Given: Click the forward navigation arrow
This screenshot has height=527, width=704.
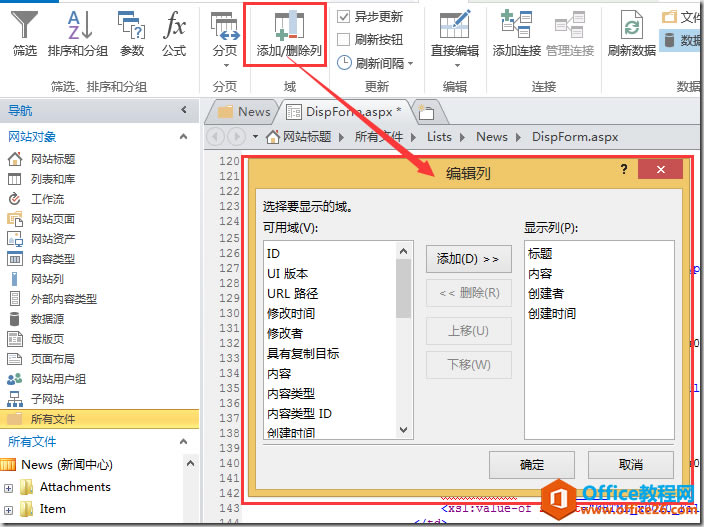Looking at the screenshot, I should 236,136.
